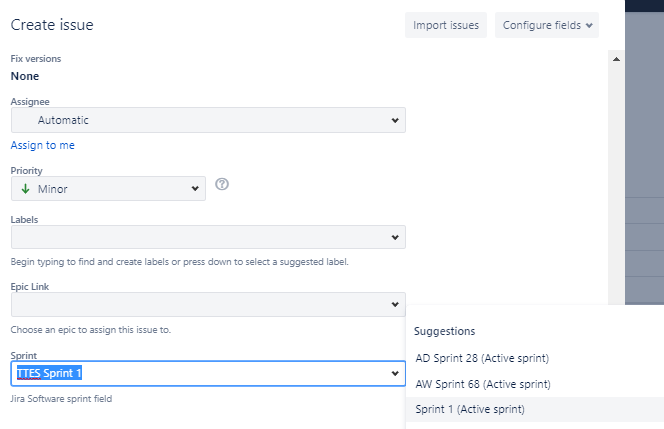Click the Import issues button
This screenshot has height=429, width=664.
point(445,25)
